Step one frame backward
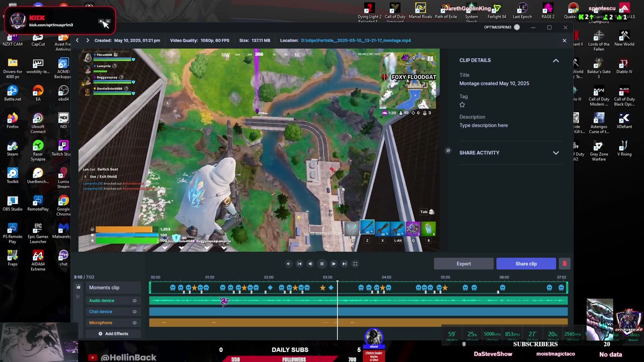Viewport: 644px width, 362px height. coord(310,263)
